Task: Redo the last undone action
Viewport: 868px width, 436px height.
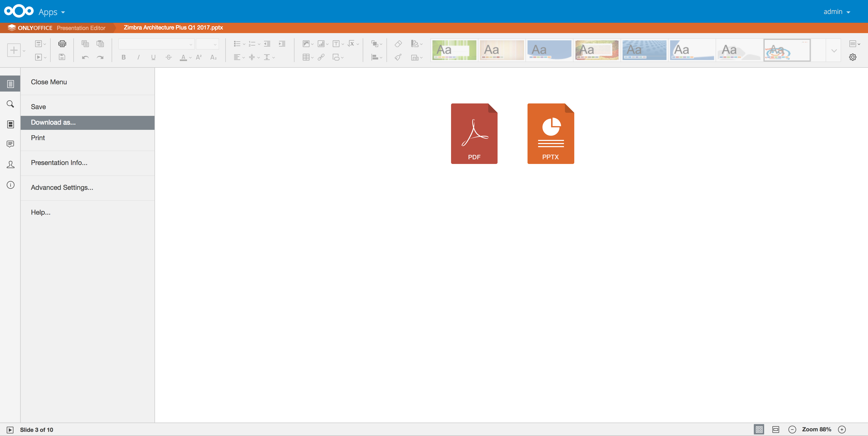Action: coord(100,57)
